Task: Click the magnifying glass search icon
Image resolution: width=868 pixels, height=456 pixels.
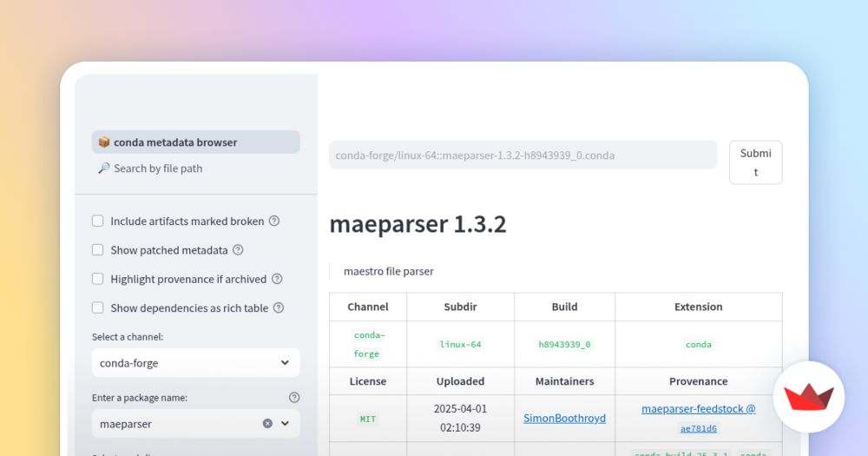Action: [x=104, y=169]
